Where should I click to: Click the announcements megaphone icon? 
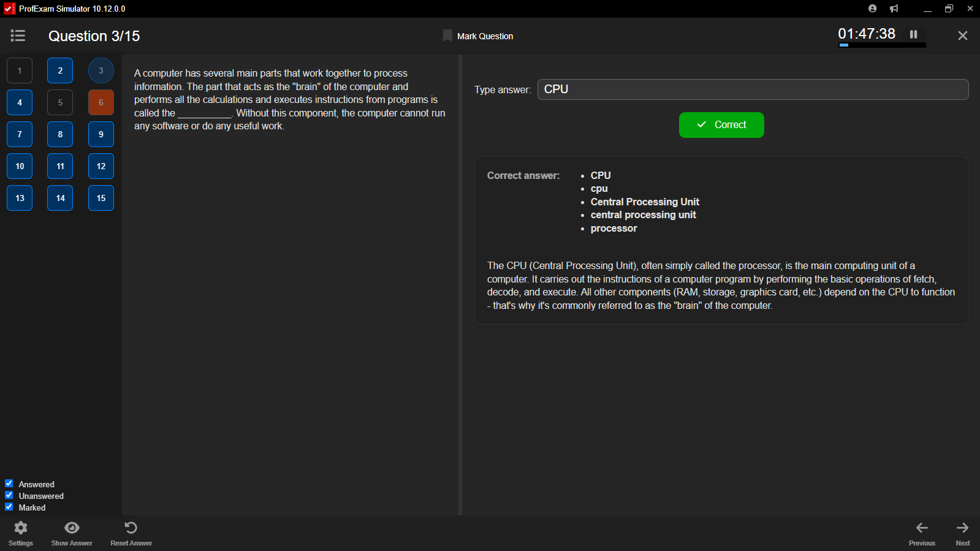tap(894, 9)
